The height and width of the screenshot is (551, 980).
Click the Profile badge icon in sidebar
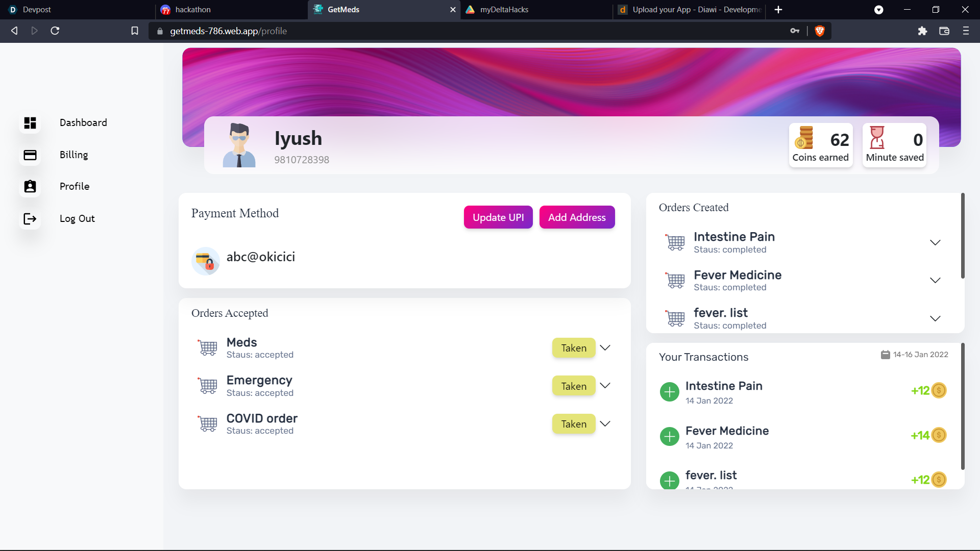tap(30, 187)
